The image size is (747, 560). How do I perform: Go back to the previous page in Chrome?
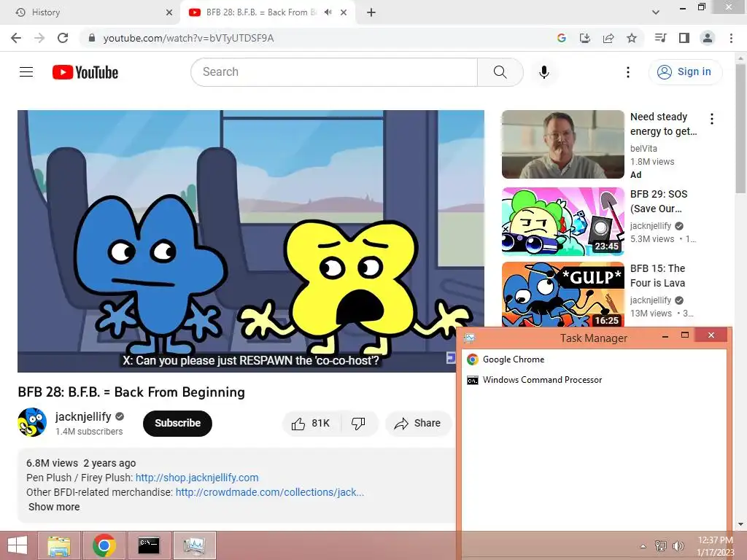pos(16,38)
